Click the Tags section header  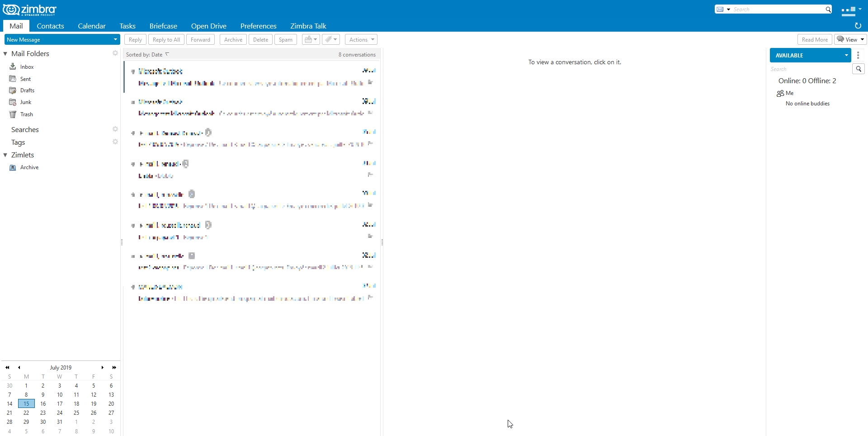(x=18, y=142)
